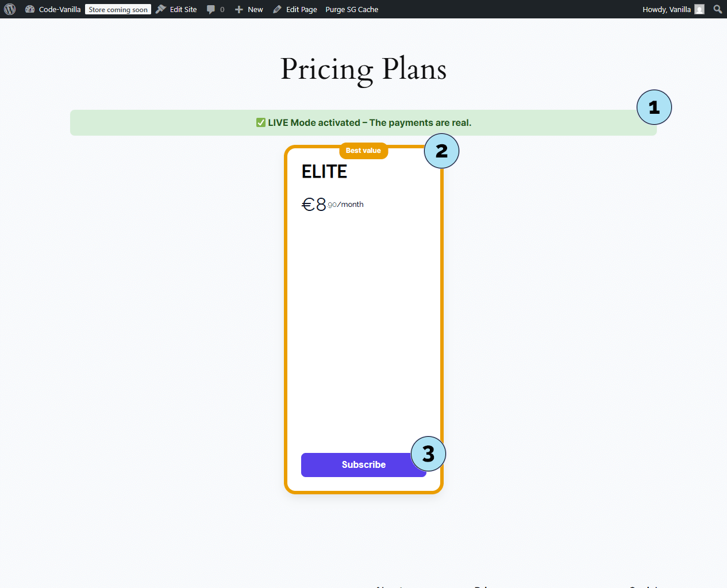Open the New content menu label

(255, 9)
